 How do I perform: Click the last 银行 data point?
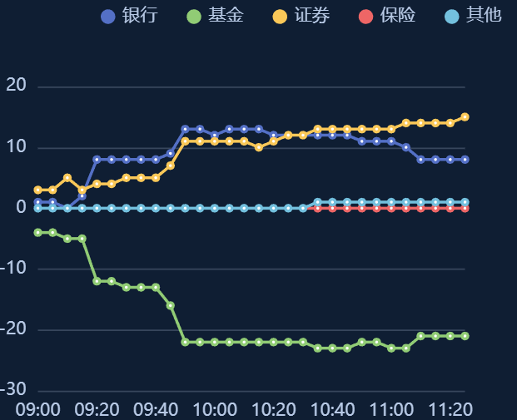pyautogui.click(x=465, y=160)
